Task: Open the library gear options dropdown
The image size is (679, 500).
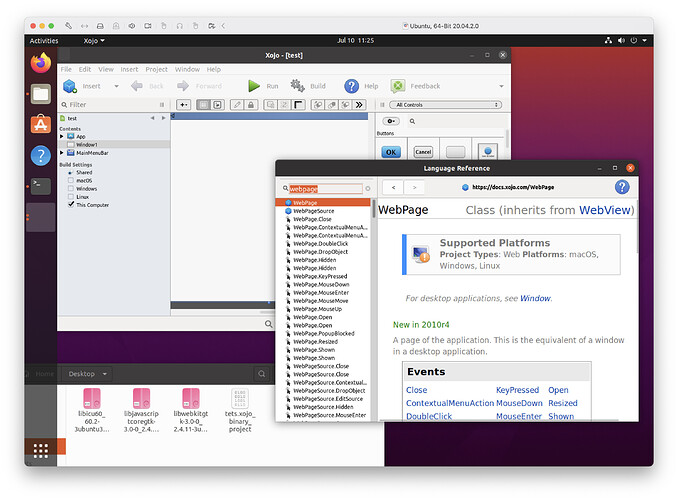Action: point(391,121)
